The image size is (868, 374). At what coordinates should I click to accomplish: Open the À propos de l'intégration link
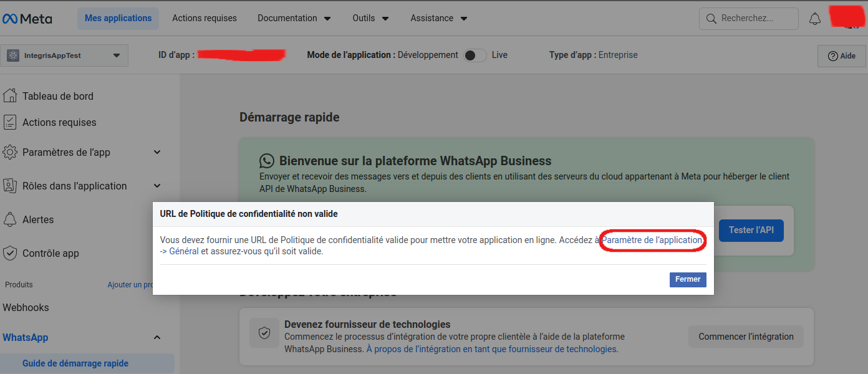coord(492,349)
